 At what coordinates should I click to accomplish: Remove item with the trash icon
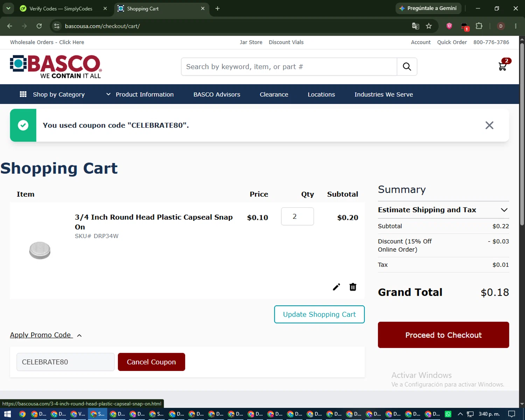353,287
